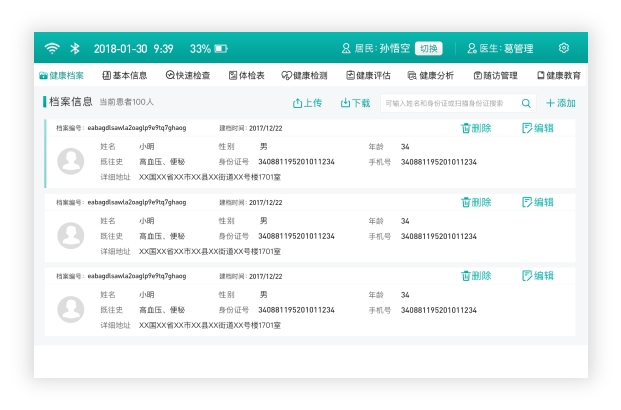The width and height of the screenshot is (621, 410).
Task: Click the 添加 add record button
Action: tap(560, 103)
